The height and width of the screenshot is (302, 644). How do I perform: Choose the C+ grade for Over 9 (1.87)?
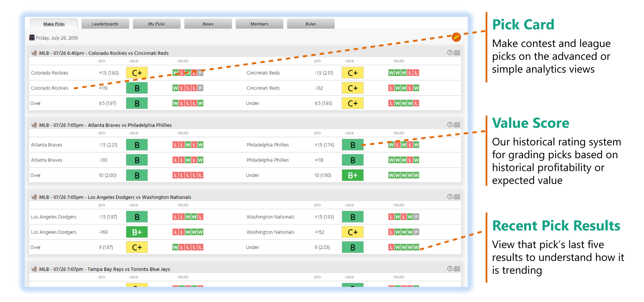coord(137,247)
